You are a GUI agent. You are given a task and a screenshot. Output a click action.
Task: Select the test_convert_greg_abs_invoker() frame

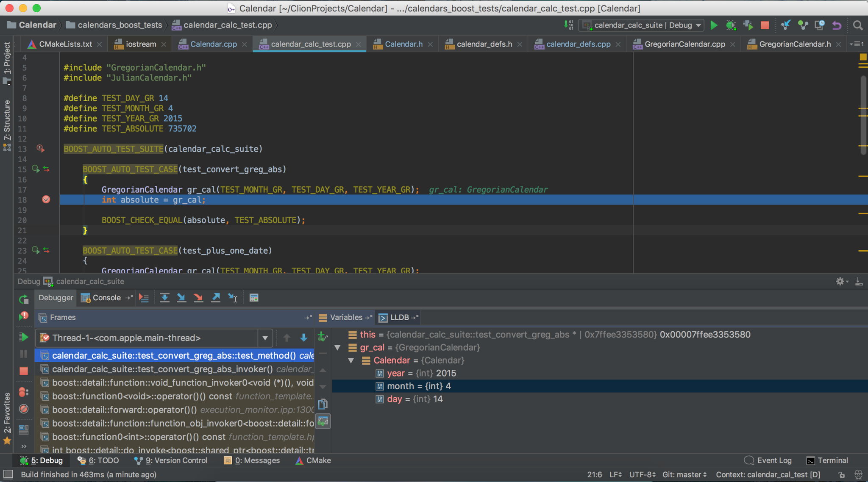175,369
